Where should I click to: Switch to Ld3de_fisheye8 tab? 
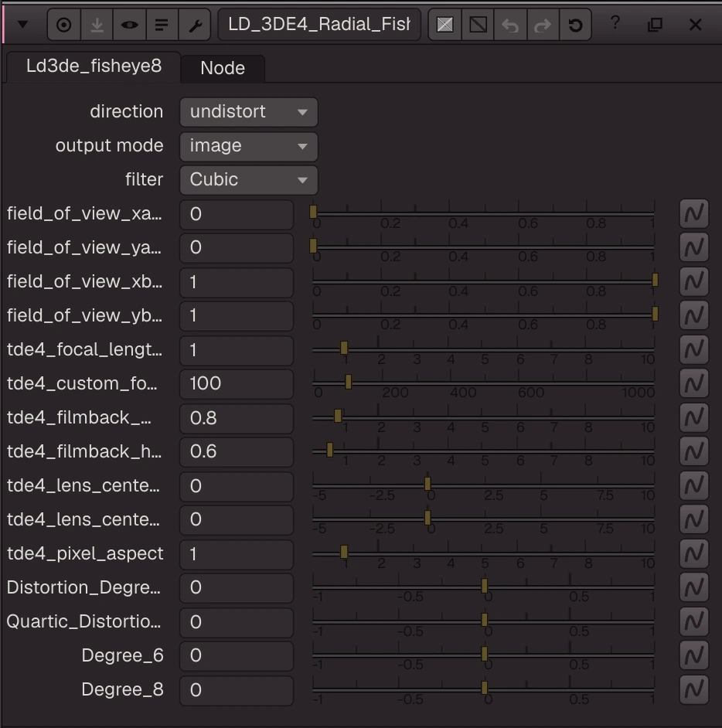[94, 66]
